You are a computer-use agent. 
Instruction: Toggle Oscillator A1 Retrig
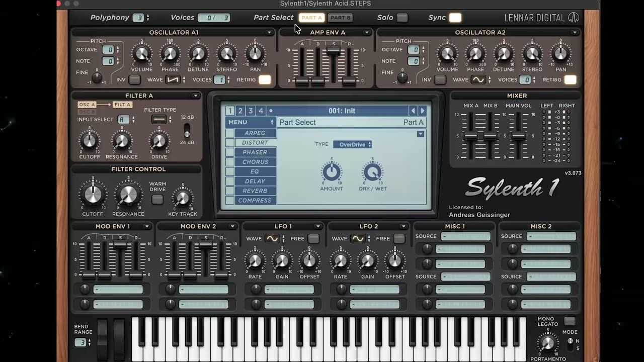(265, 79)
